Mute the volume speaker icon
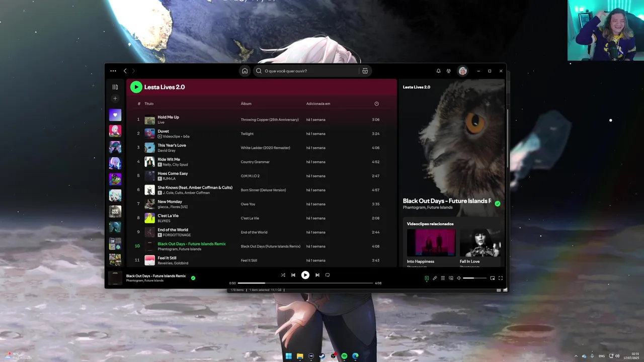644x362 pixels. pos(458,278)
